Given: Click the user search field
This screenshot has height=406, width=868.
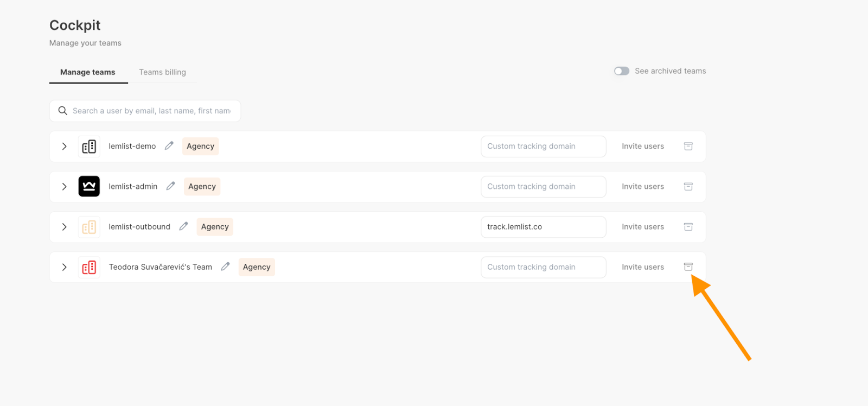Looking at the screenshot, I should (x=151, y=111).
